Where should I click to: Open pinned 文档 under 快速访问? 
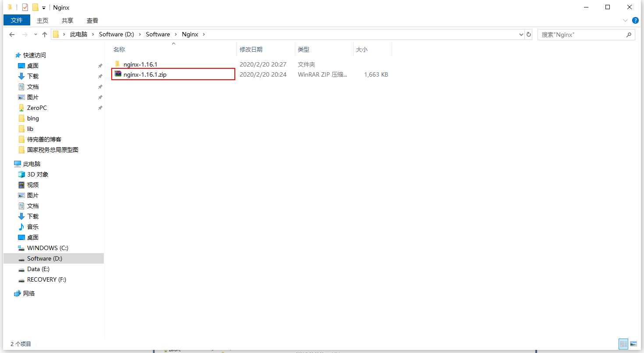pyautogui.click(x=33, y=87)
